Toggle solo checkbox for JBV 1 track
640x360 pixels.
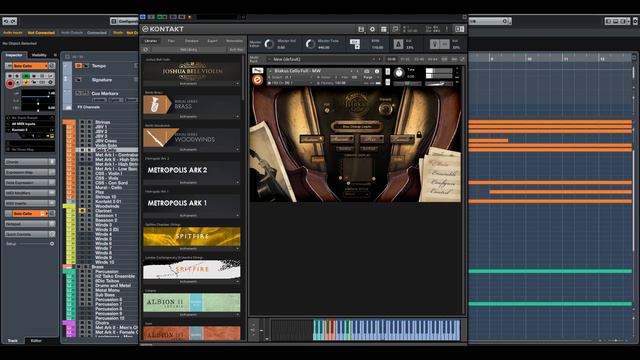pyautogui.click(x=89, y=127)
